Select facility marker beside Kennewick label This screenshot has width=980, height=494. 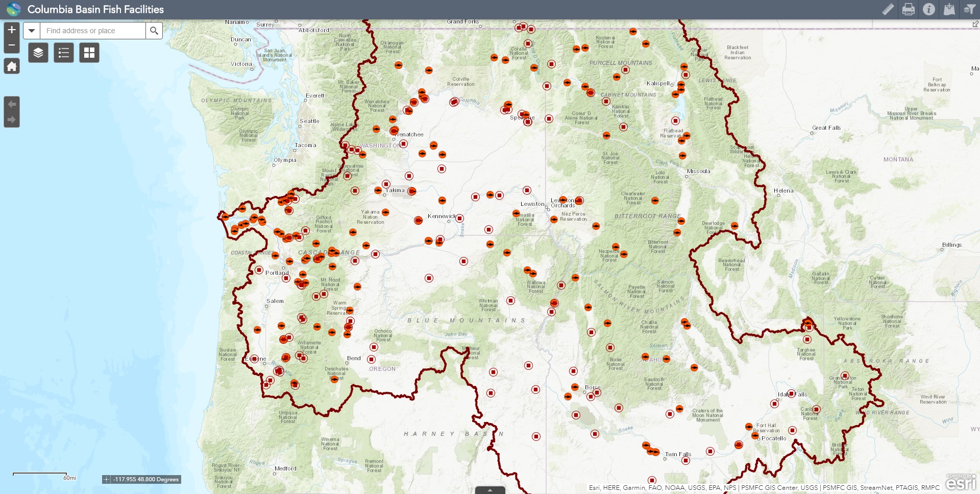click(460, 218)
